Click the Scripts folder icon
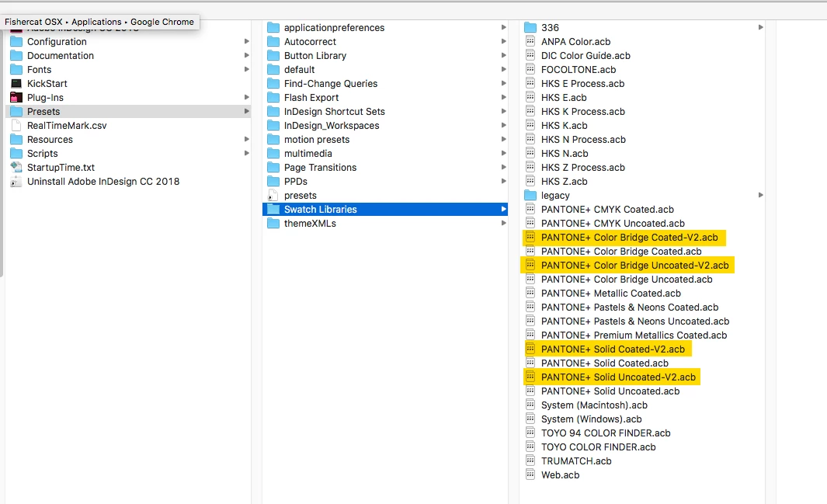 coord(16,154)
